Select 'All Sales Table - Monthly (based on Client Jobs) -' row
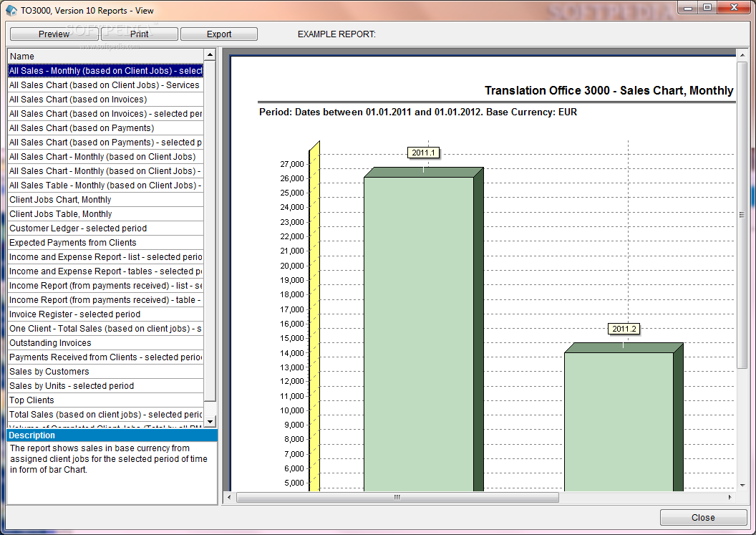Viewport: 756px width, 535px height. click(x=105, y=185)
